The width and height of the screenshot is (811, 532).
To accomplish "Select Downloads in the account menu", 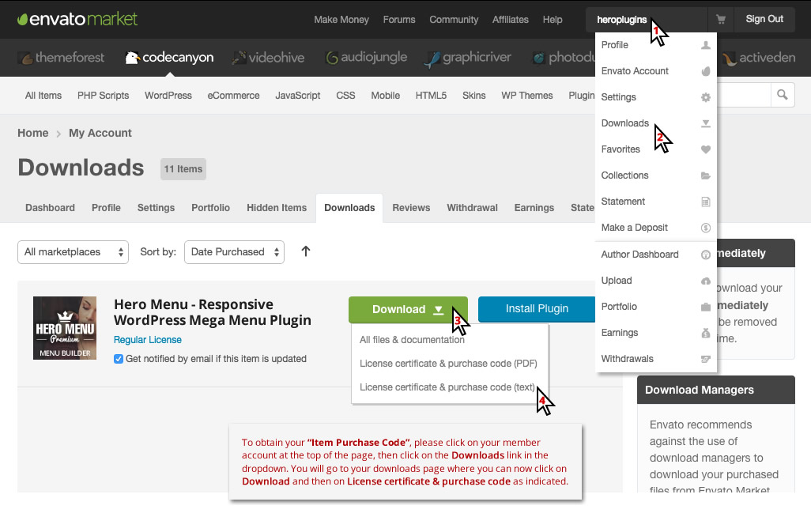I will pos(624,123).
